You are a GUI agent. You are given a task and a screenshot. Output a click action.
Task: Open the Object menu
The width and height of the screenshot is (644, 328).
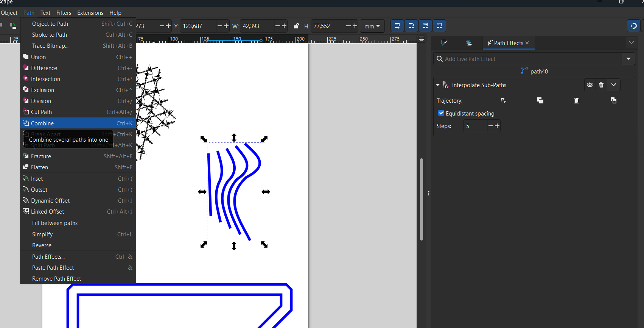(9, 12)
